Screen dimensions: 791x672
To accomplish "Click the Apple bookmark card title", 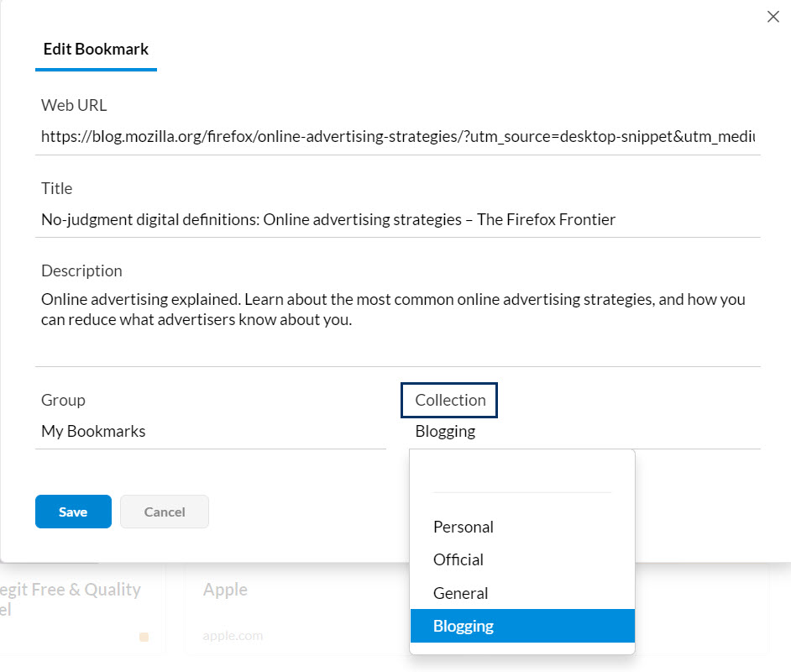I will tap(225, 590).
